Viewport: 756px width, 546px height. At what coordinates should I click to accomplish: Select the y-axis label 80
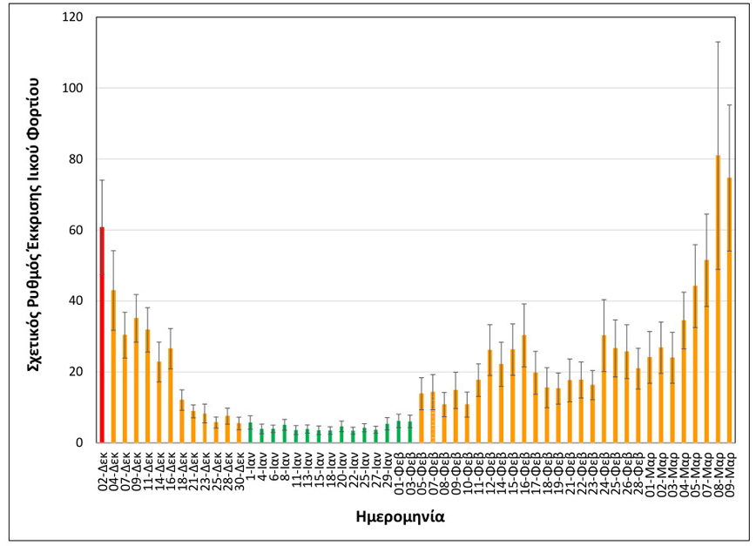pos(76,159)
